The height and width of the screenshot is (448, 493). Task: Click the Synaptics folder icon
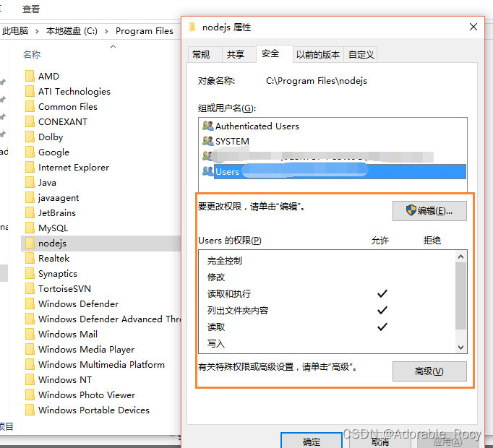[30, 273]
